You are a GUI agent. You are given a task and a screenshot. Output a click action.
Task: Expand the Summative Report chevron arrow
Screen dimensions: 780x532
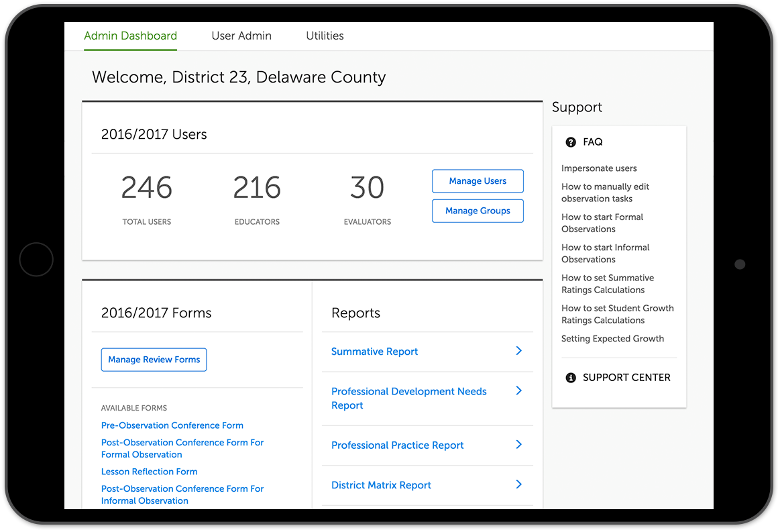click(x=518, y=351)
